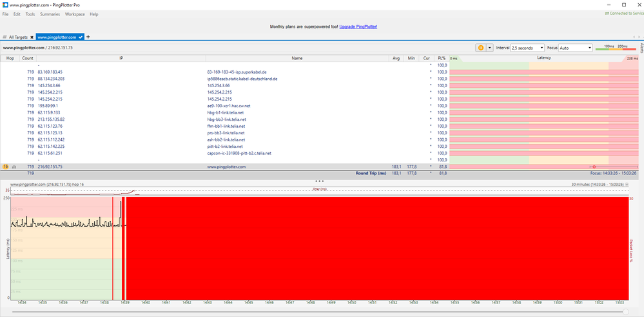This screenshot has width=644, height=317.
Task: Click the timeline graph at 14:45
Action: (248, 249)
